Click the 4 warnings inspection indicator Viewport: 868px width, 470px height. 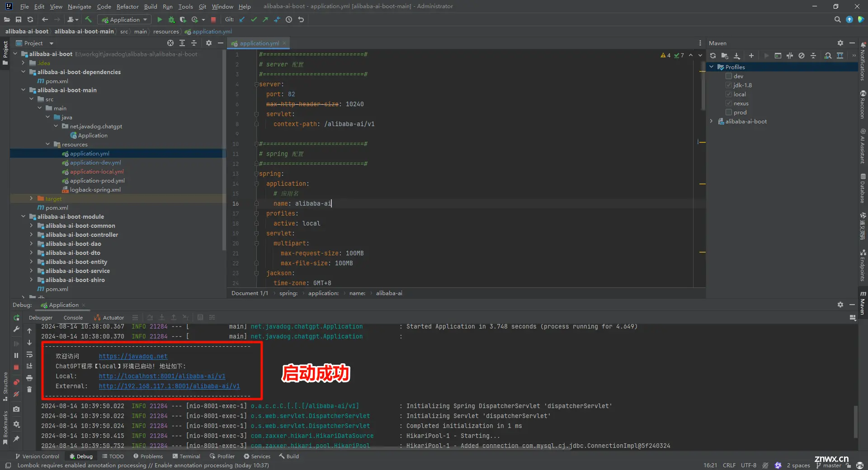click(x=665, y=55)
